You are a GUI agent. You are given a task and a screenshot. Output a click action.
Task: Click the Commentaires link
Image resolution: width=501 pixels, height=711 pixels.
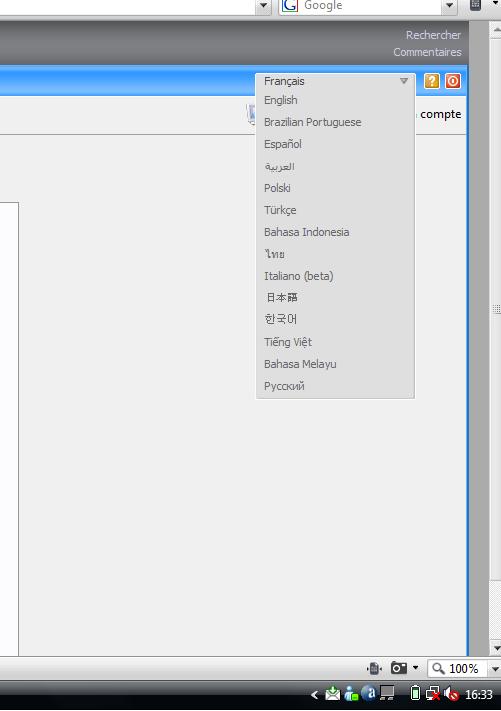click(427, 52)
